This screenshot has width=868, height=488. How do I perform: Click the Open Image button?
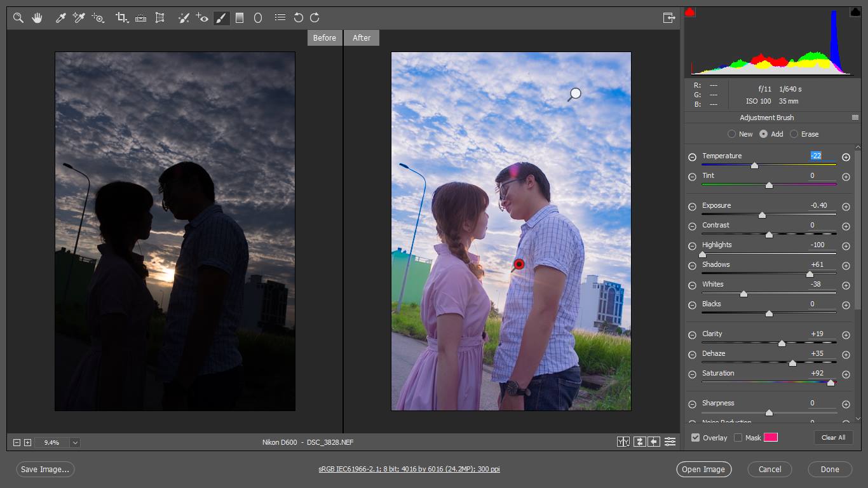click(703, 469)
